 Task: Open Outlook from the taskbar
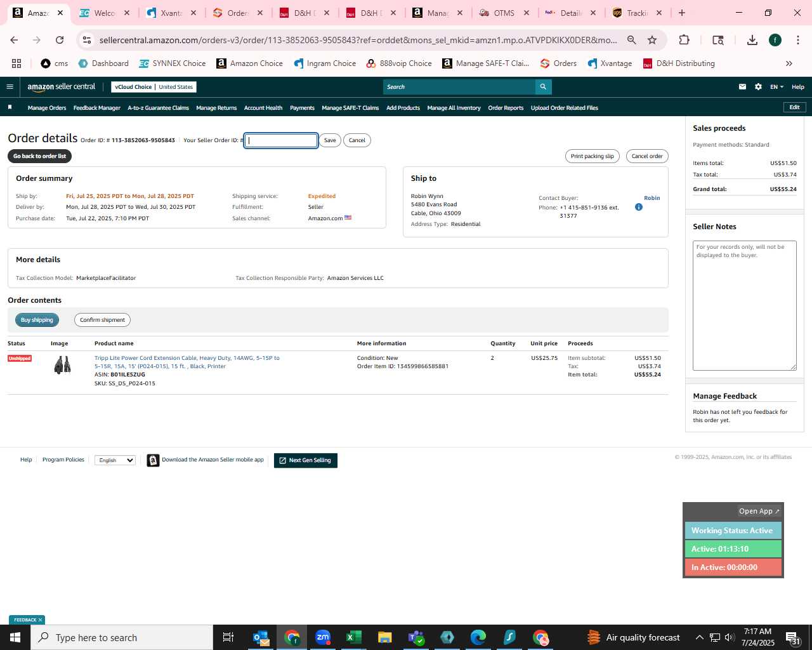click(x=261, y=637)
